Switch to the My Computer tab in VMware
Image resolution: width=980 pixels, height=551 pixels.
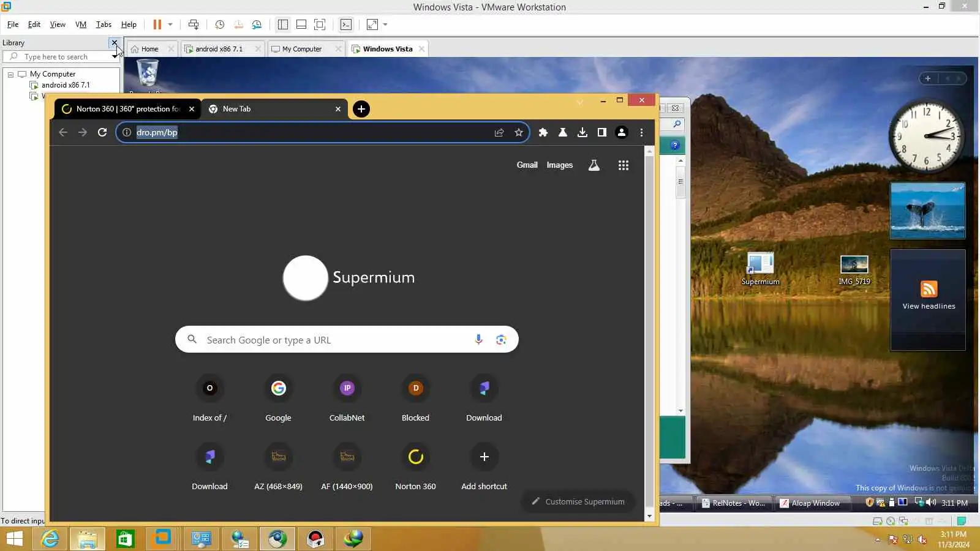coord(301,49)
